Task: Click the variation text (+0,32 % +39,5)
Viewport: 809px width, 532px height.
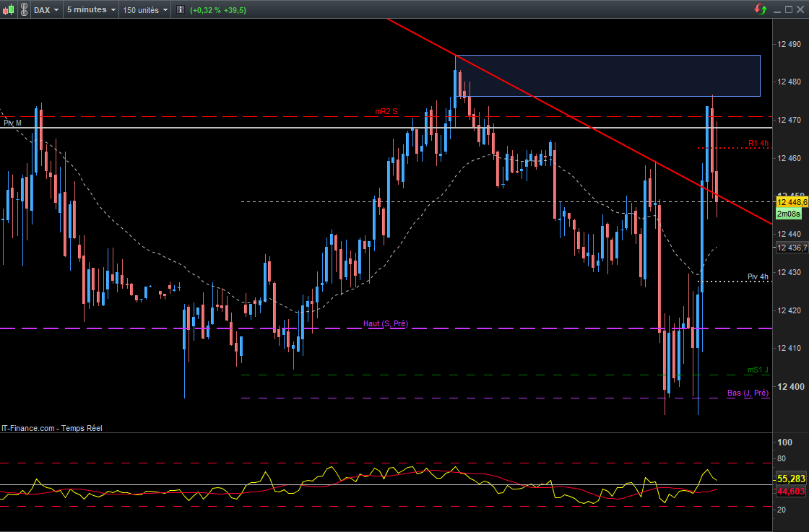Action: 217,10
